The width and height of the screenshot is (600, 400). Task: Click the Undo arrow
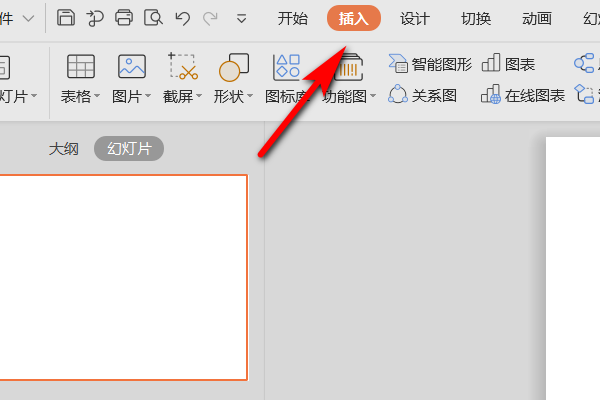pyautogui.click(x=183, y=18)
